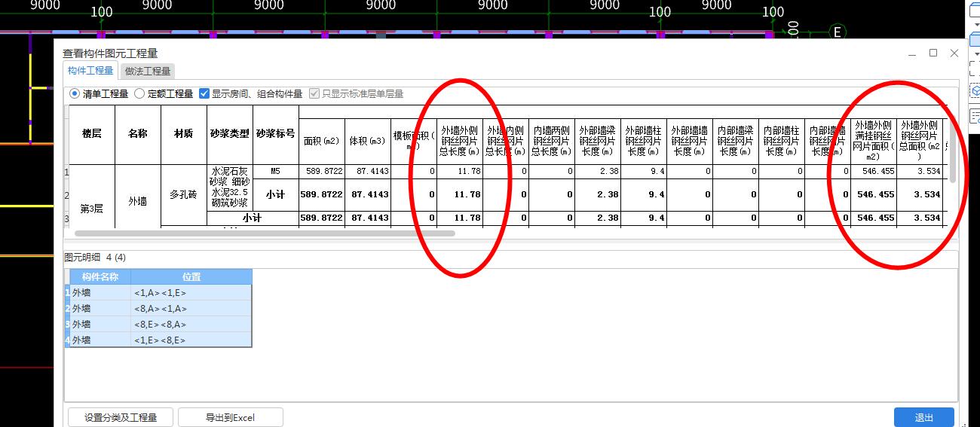Select the first row 11.78 cell
This screenshot has height=427, width=980.
(x=460, y=172)
